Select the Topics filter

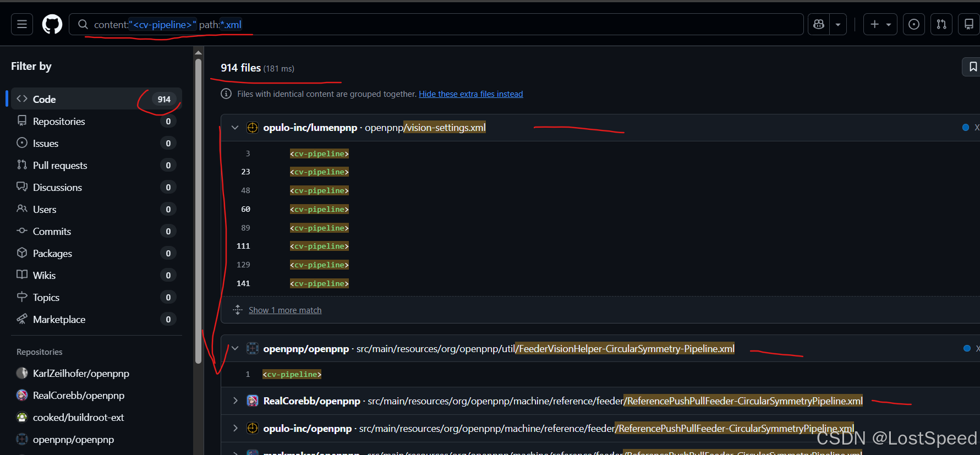pos(96,297)
